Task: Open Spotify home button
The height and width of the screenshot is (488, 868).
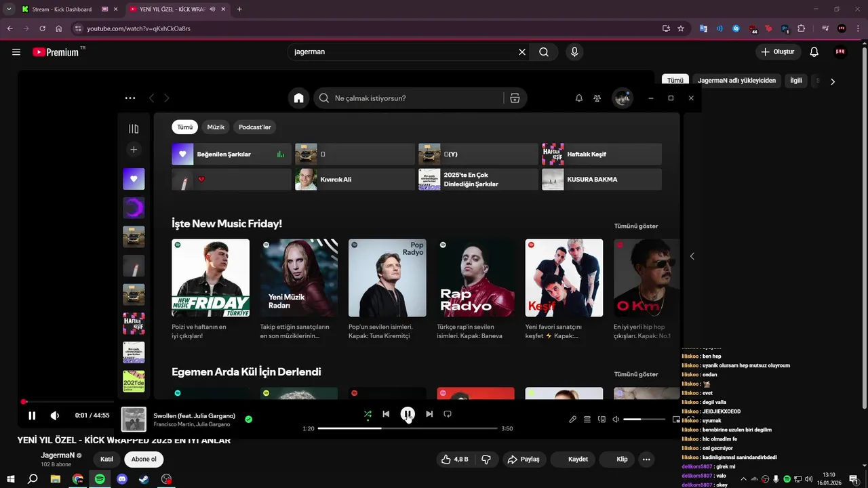Action: pos(298,98)
